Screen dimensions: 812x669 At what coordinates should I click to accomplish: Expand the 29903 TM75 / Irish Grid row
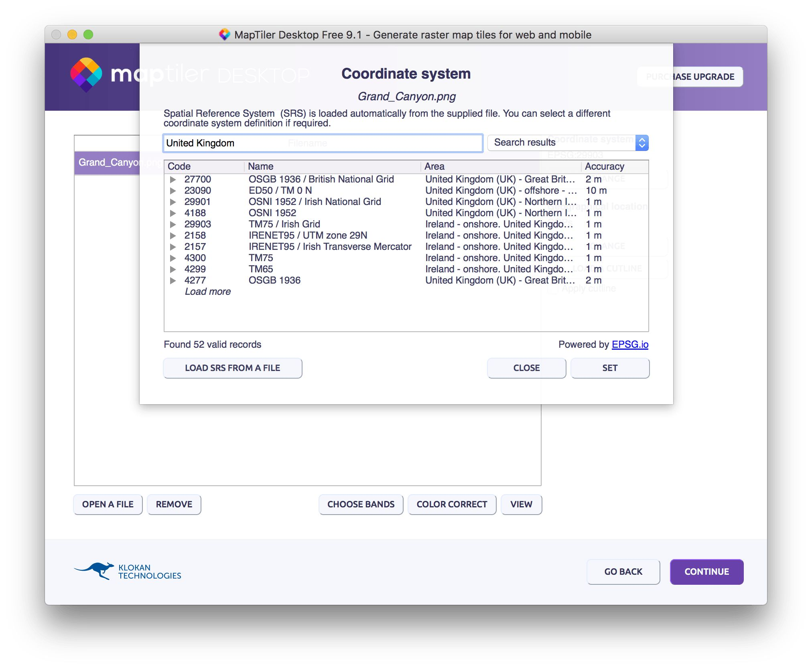(x=173, y=224)
